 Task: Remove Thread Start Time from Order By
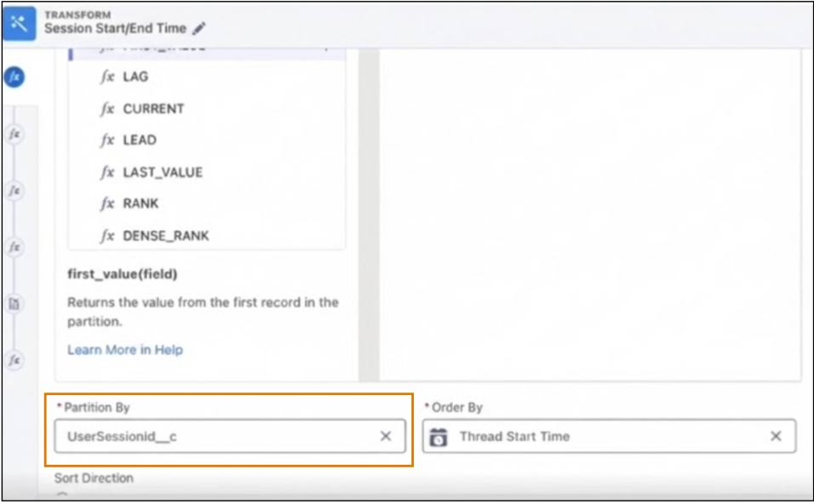776,436
